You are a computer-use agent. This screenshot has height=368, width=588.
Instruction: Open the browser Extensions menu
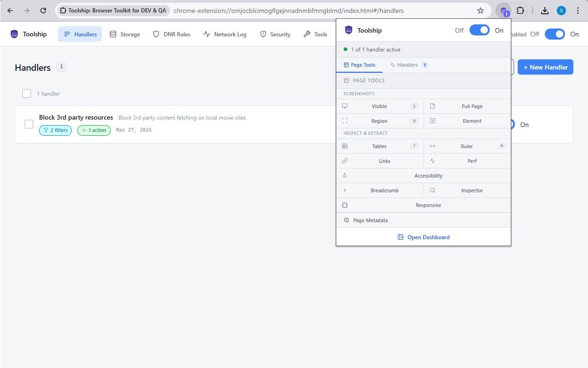(520, 10)
